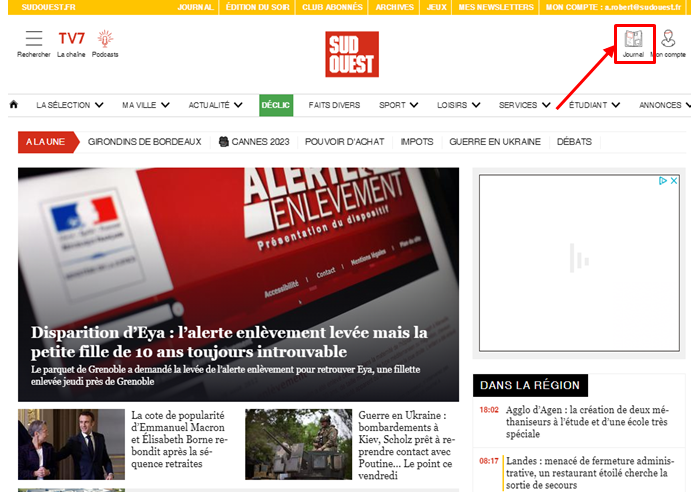
Task: Select the A la une tag
Action: (48, 142)
